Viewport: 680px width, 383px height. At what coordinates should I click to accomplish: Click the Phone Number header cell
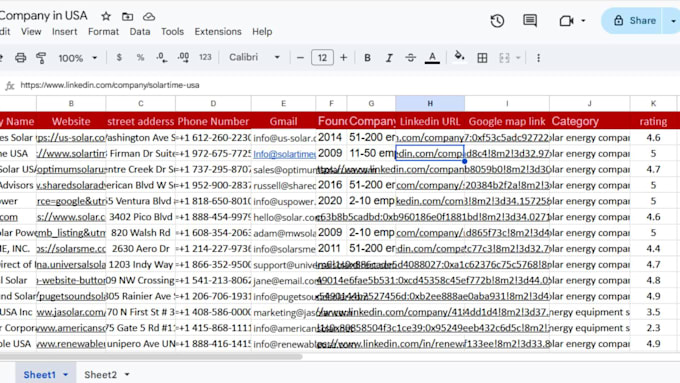[x=213, y=121]
